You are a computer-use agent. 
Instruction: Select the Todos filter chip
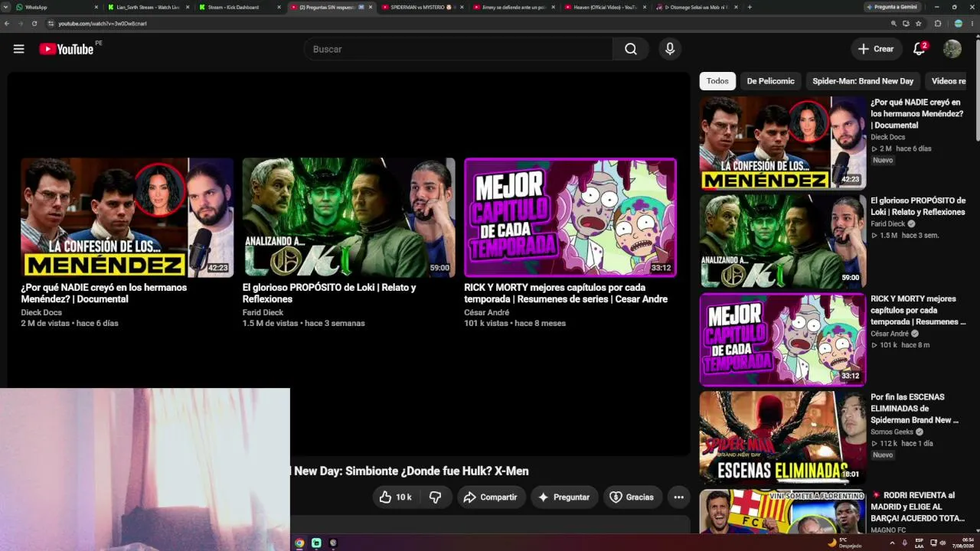[717, 81]
